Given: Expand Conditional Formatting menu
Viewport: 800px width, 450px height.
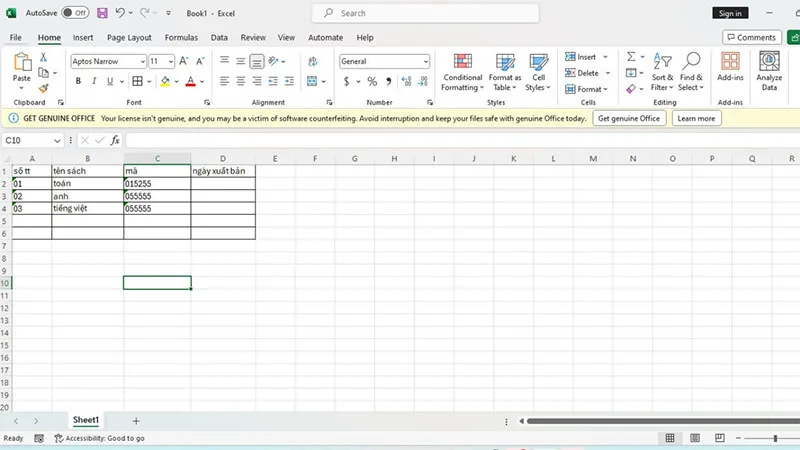Looking at the screenshot, I should (x=462, y=72).
